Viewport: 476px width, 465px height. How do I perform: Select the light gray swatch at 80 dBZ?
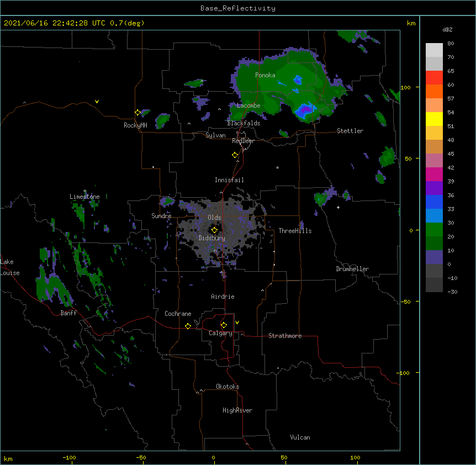point(434,50)
